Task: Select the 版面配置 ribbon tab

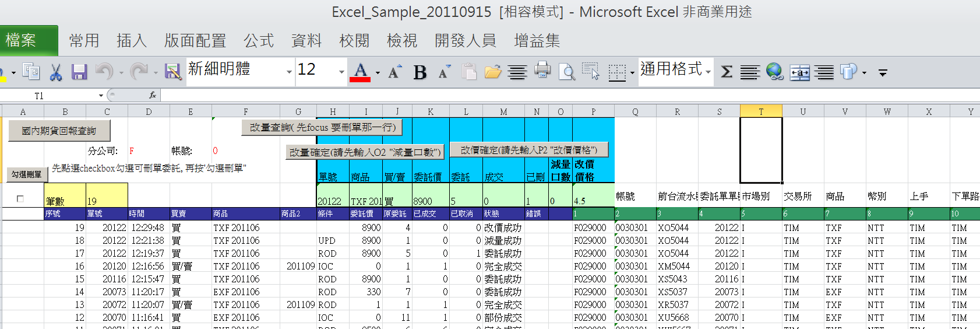Action: [x=195, y=40]
